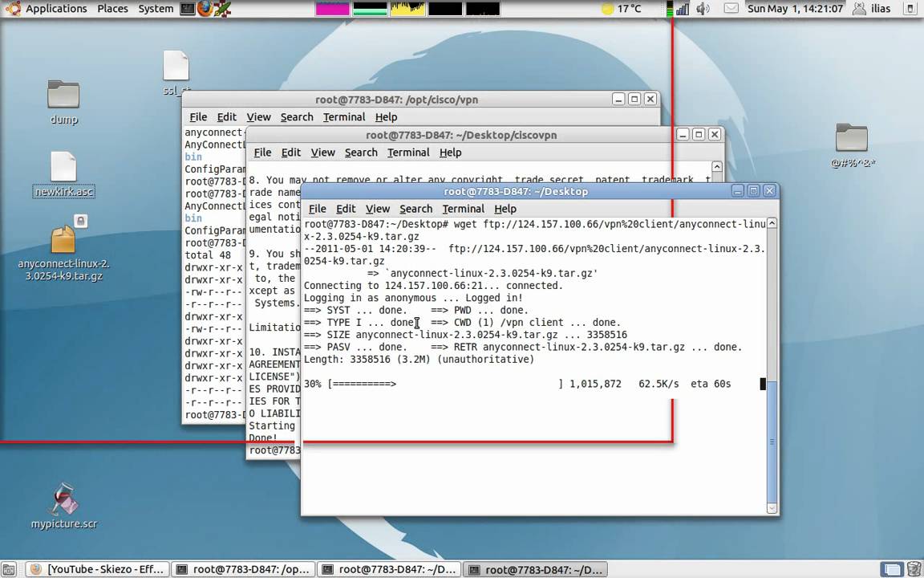Open Terminal menu in ciscovpn terminal
Image resolution: width=924 pixels, height=578 pixels.
[408, 153]
